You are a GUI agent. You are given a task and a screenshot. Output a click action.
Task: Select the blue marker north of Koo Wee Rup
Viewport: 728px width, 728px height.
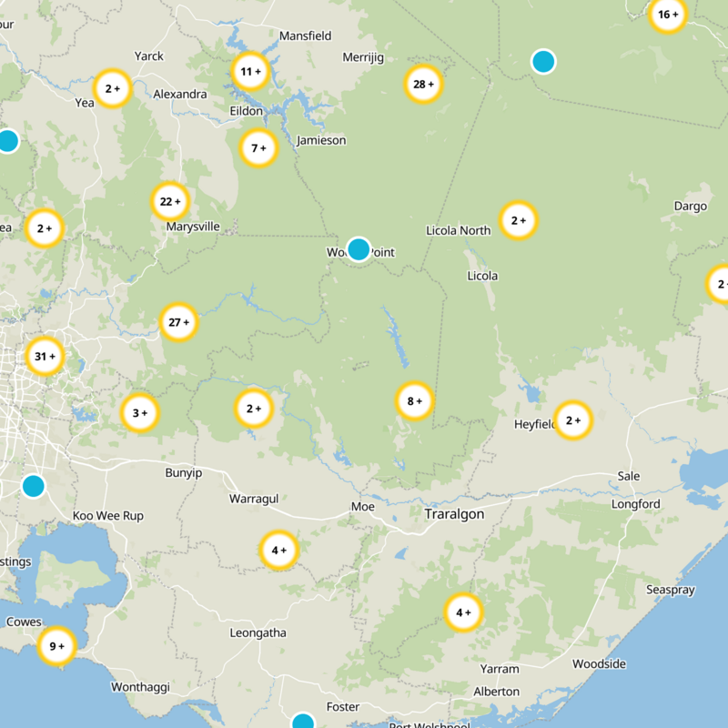[34, 485]
